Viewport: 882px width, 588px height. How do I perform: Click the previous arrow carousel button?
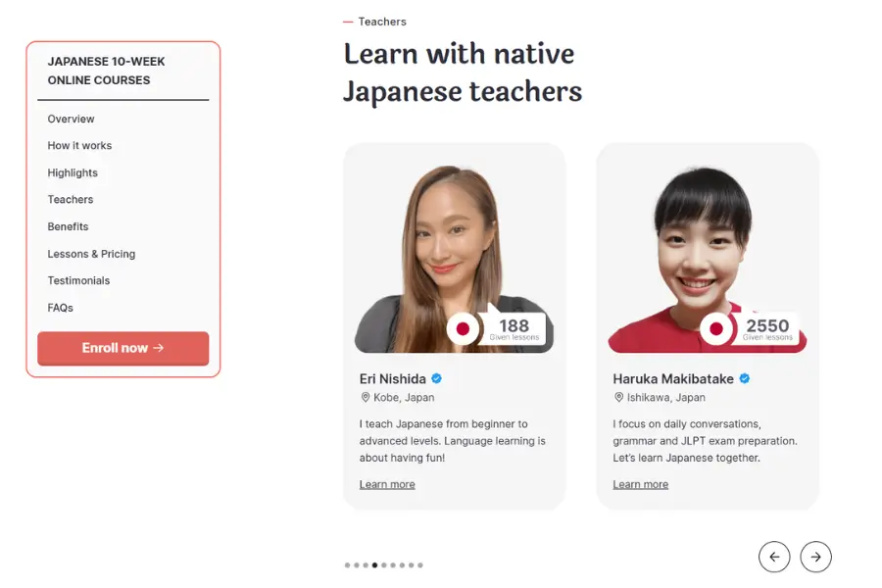tap(774, 557)
